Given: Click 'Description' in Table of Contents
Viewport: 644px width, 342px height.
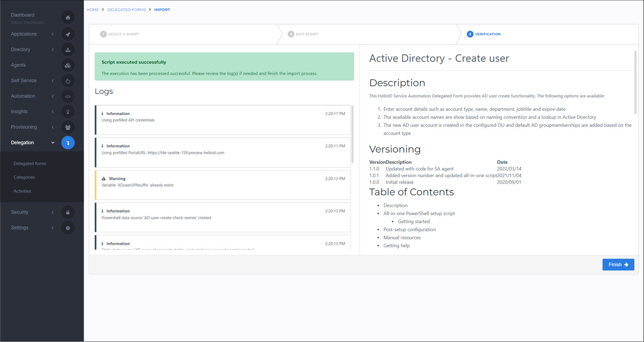Looking at the screenshot, I should click(x=395, y=205).
